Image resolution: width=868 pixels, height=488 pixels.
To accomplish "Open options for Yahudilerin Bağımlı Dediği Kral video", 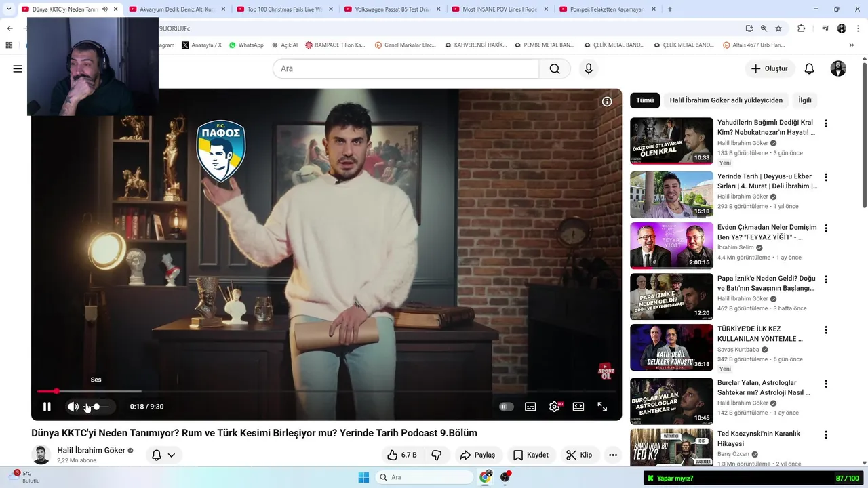I will point(825,123).
